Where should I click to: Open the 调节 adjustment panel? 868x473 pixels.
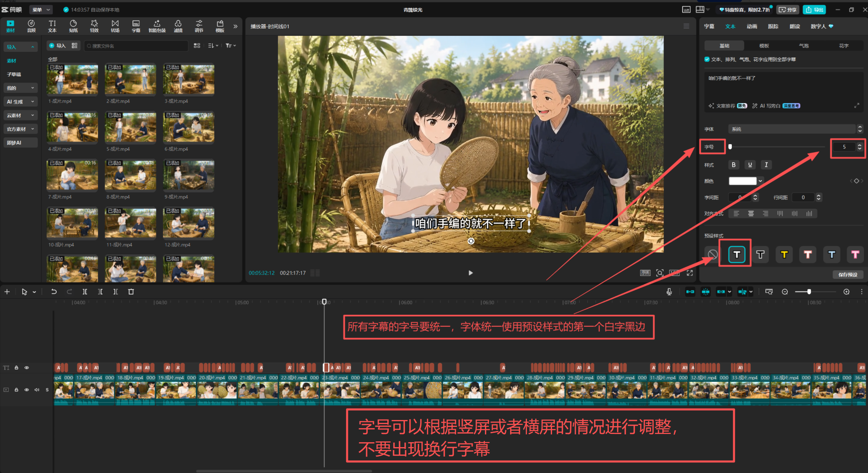click(199, 26)
